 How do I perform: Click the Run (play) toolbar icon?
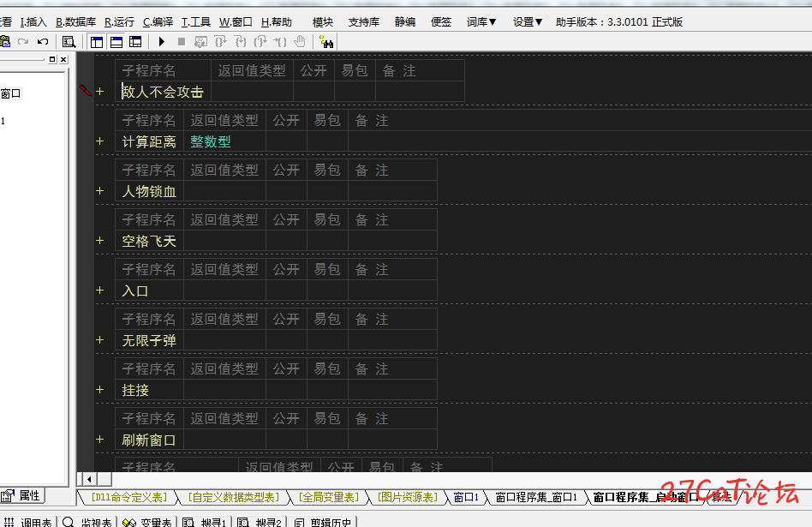[162, 41]
